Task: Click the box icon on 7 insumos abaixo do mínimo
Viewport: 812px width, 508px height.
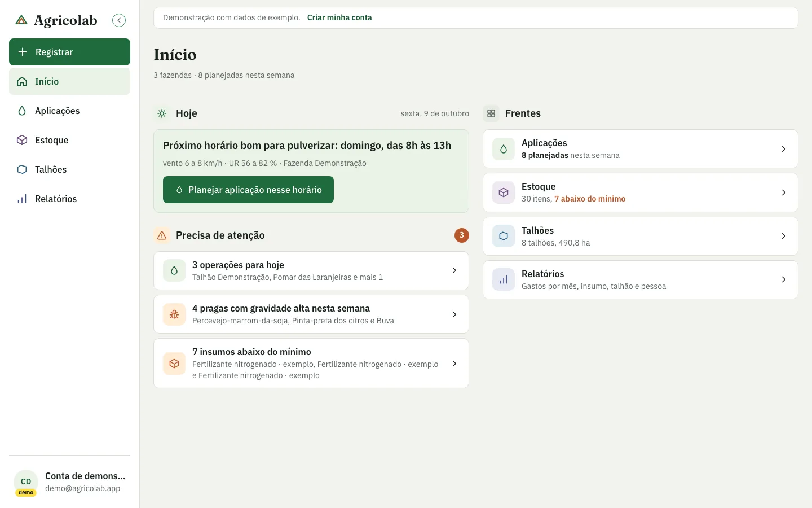Action: 174,364
